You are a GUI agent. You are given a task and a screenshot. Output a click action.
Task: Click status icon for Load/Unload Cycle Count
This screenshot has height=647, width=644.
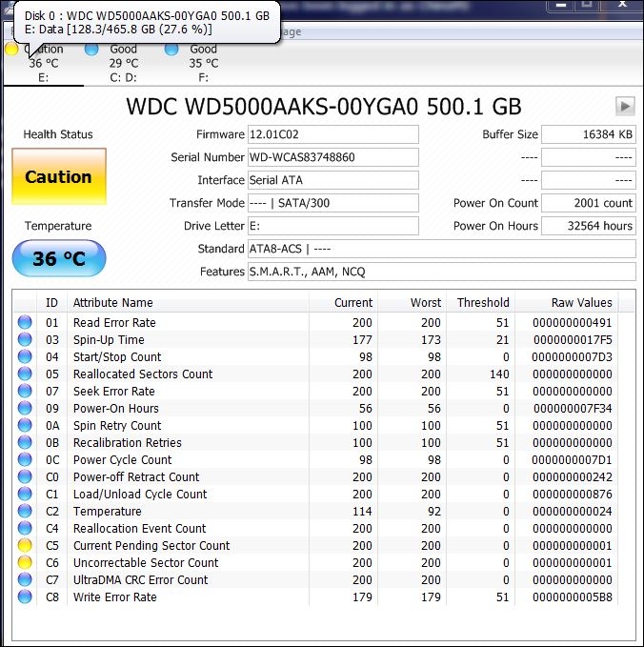click(25, 494)
